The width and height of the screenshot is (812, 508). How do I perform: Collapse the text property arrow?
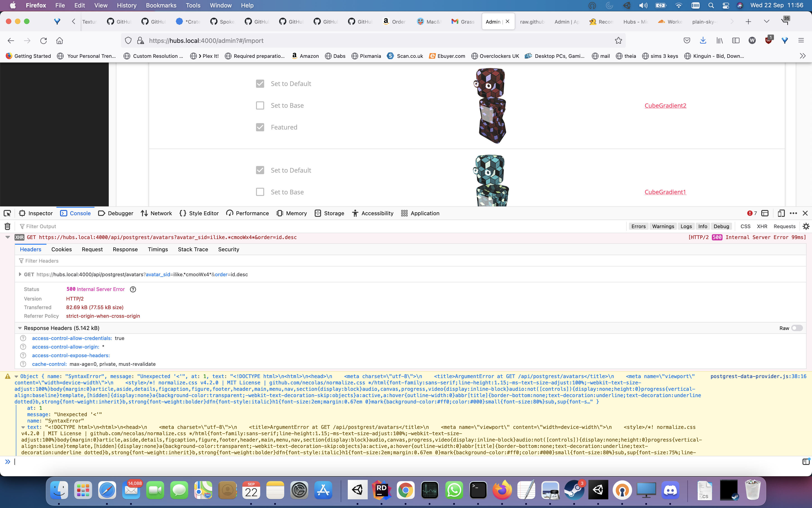click(x=23, y=427)
